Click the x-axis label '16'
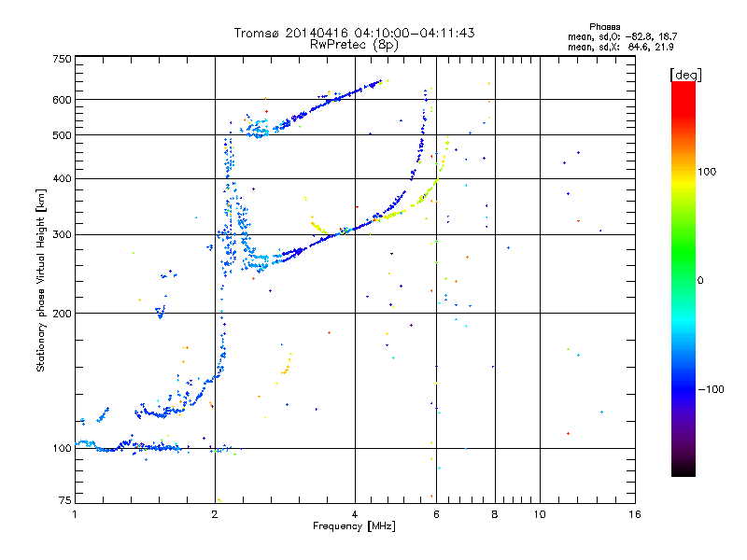747x560 pixels. [635, 514]
